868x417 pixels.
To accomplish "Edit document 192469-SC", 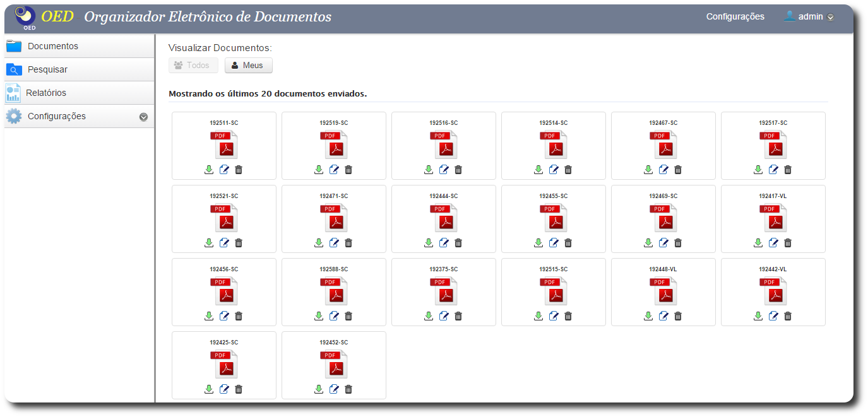I will [x=663, y=243].
